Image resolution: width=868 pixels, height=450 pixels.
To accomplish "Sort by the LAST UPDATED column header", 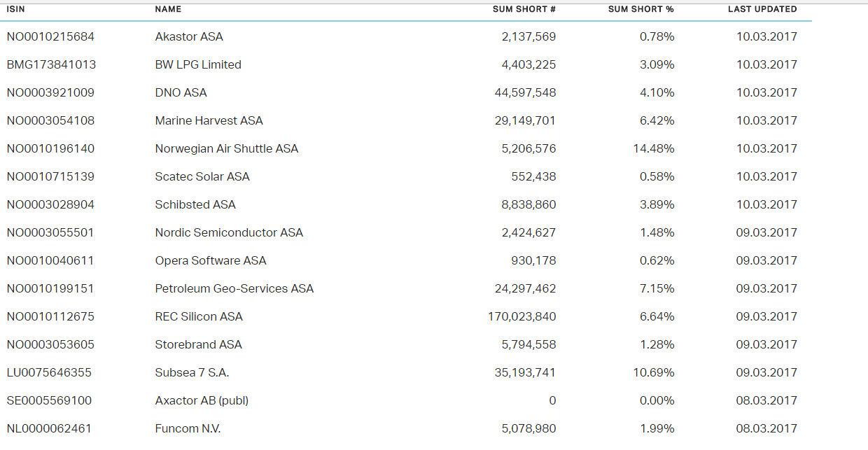I will click(x=762, y=9).
